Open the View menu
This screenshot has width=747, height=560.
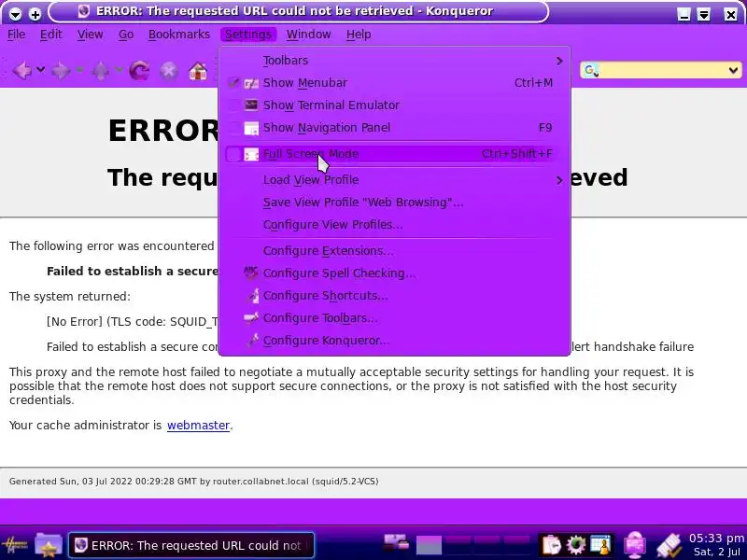point(90,35)
